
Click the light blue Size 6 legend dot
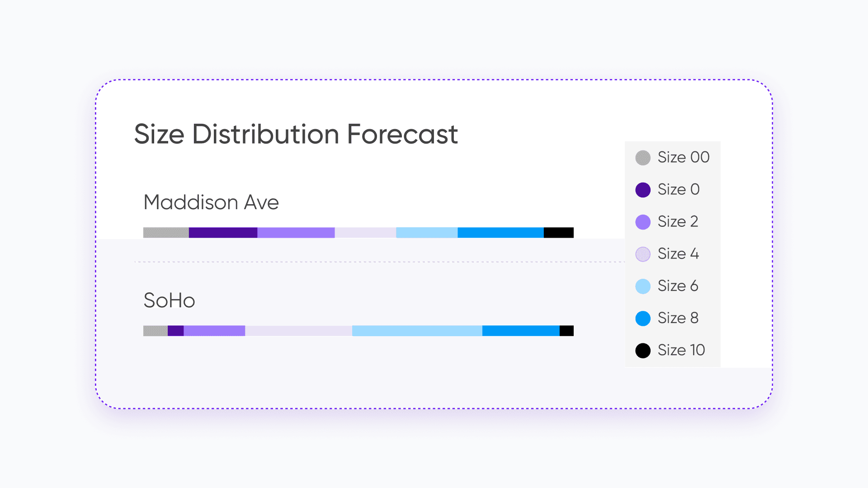click(643, 286)
